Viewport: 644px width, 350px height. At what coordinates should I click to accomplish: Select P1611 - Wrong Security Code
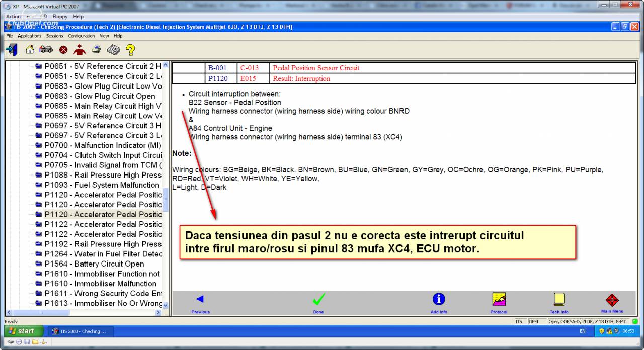pyautogui.click(x=103, y=294)
